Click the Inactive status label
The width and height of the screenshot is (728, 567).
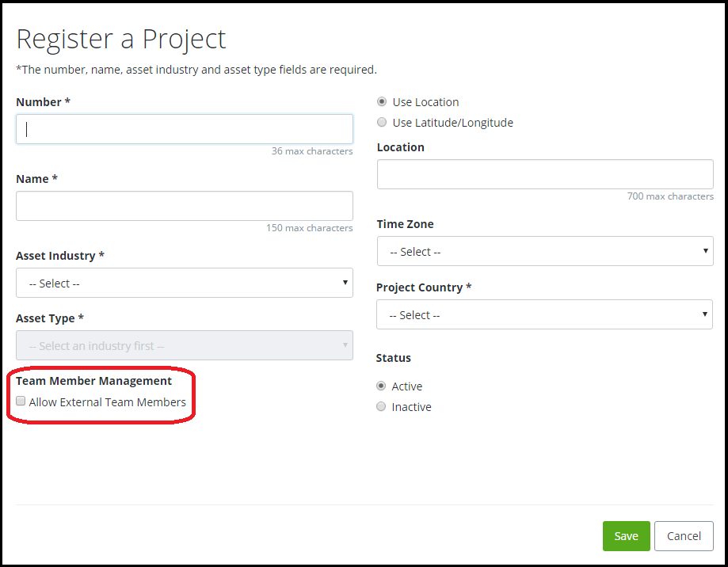pyautogui.click(x=411, y=407)
